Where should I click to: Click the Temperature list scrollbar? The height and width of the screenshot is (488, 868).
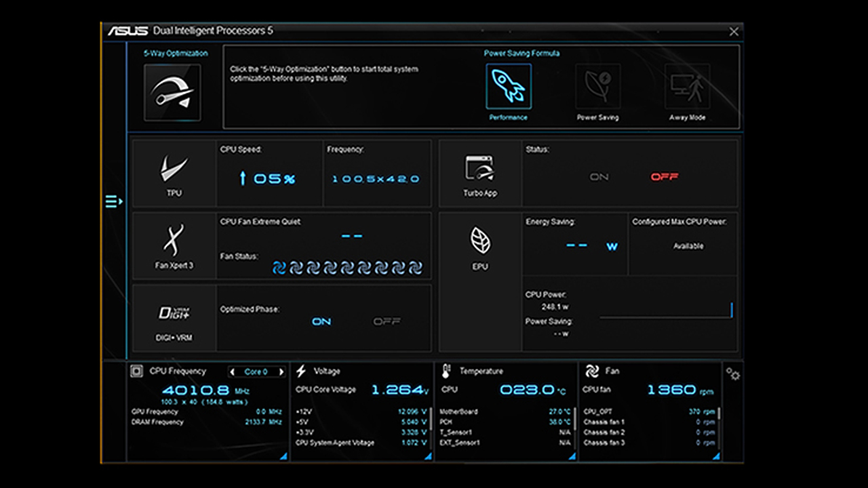[x=575, y=418]
